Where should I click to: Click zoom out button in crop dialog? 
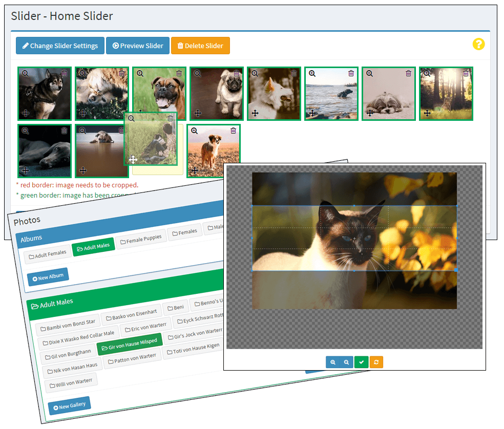click(x=346, y=362)
